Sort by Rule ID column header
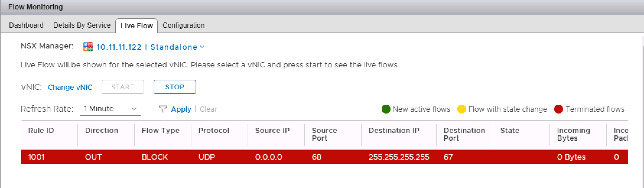The image size is (644, 188). pyautogui.click(x=41, y=131)
